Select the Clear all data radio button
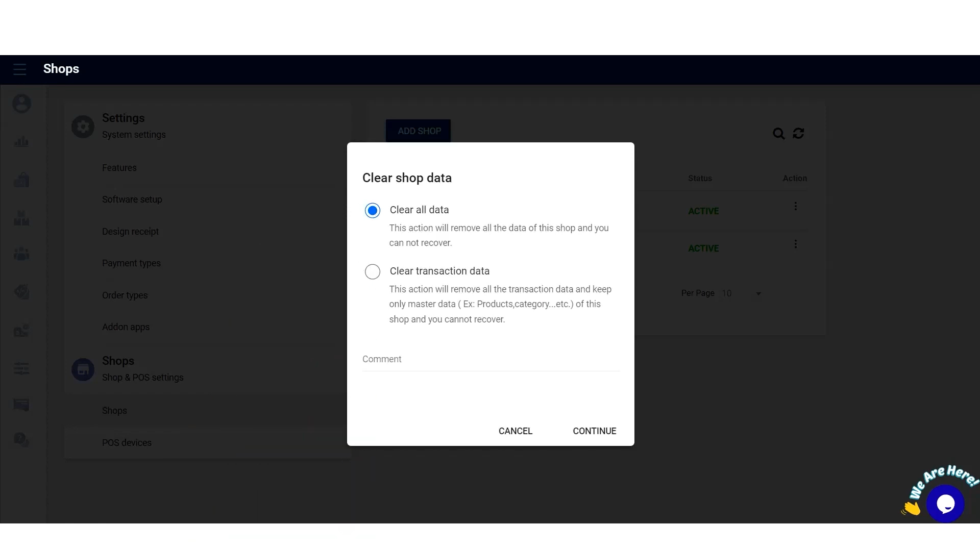This screenshot has width=980, height=551. (x=373, y=210)
